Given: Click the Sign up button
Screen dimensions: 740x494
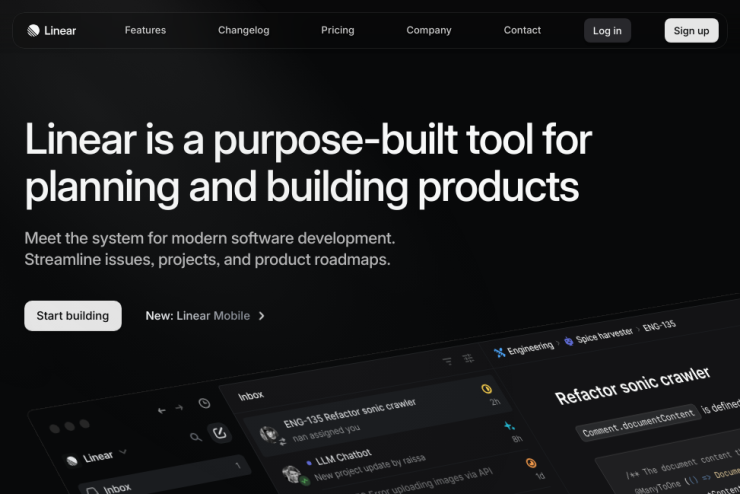Looking at the screenshot, I should 691,31.
